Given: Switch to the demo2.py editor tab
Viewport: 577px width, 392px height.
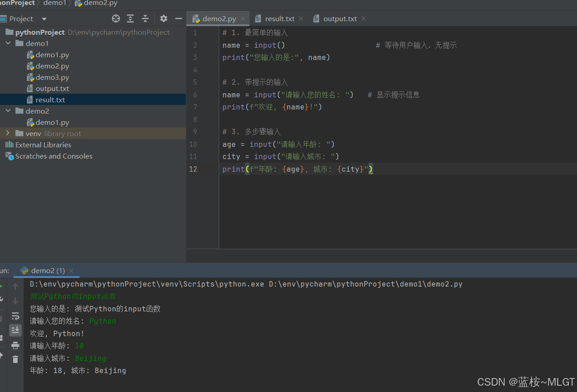Looking at the screenshot, I should [x=219, y=18].
